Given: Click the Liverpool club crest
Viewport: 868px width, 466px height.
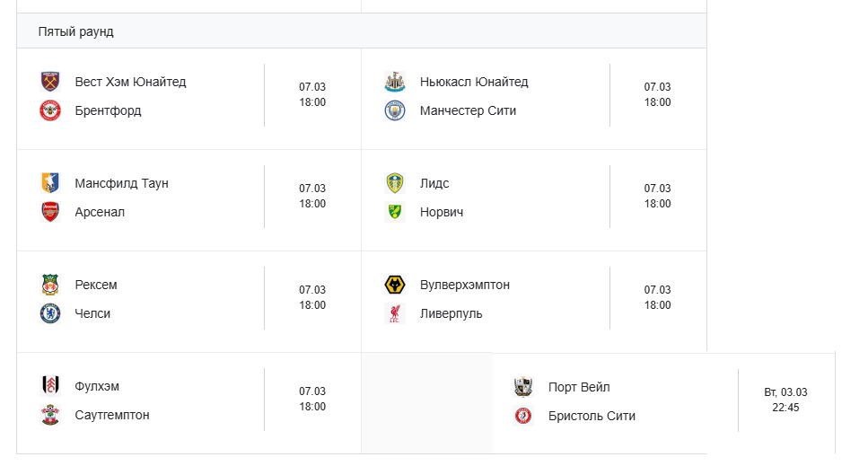Looking at the screenshot, I should point(395,313).
